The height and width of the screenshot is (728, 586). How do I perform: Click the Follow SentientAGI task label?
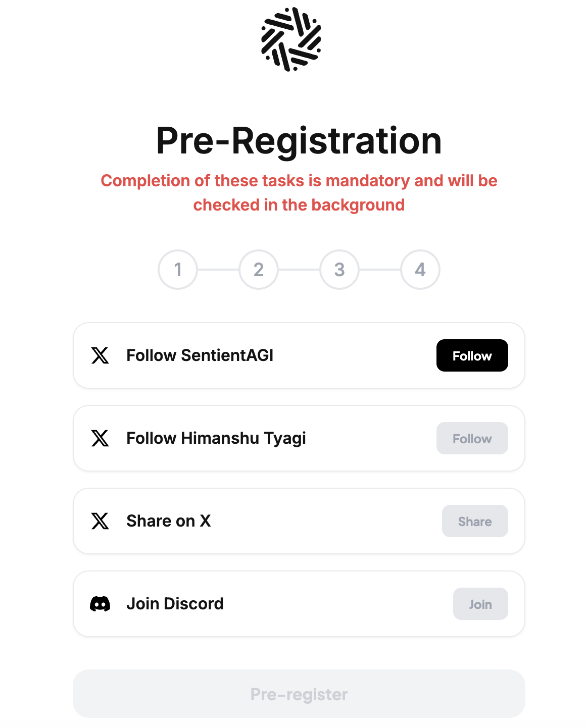(x=200, y=355)
